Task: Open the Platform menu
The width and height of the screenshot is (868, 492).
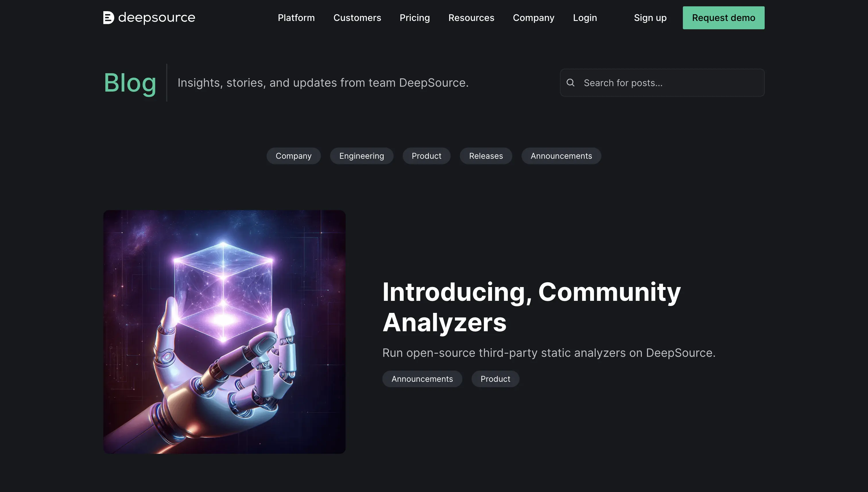Action: tap(296, 18)
